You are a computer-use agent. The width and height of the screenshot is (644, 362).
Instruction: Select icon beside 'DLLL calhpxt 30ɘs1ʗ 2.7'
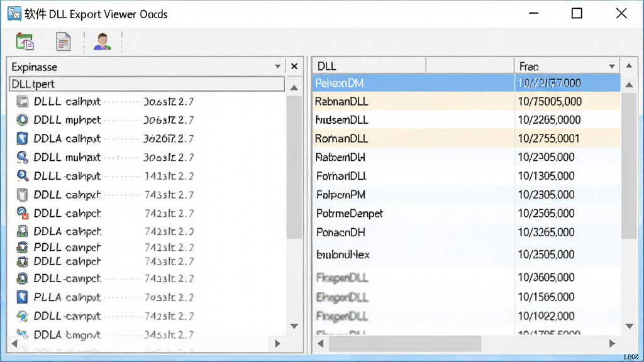click(x=22, y=101)
